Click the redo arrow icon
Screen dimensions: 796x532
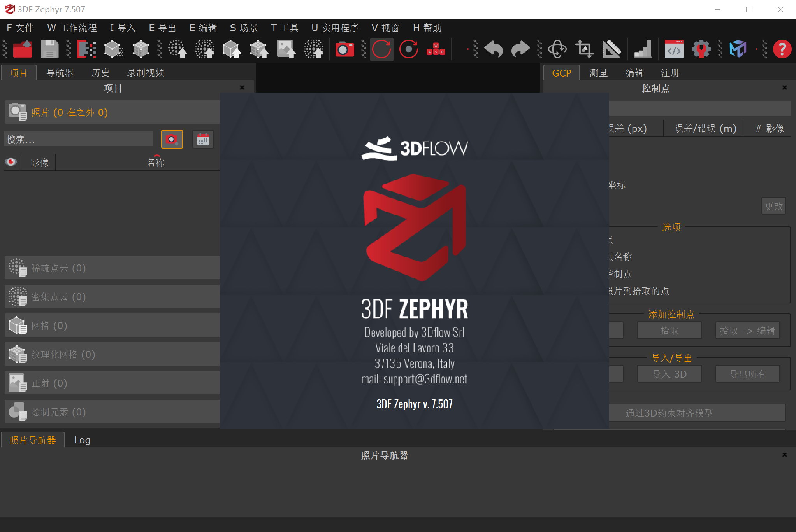point(520,49)
